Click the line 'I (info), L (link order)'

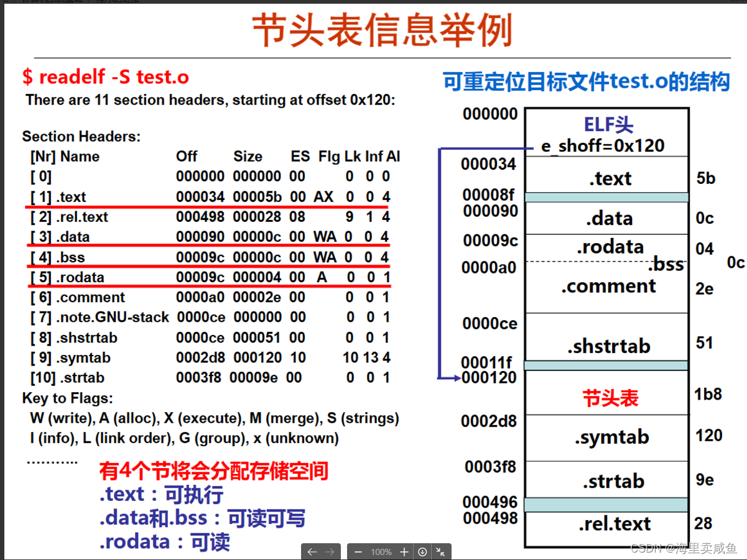[185, 438]
